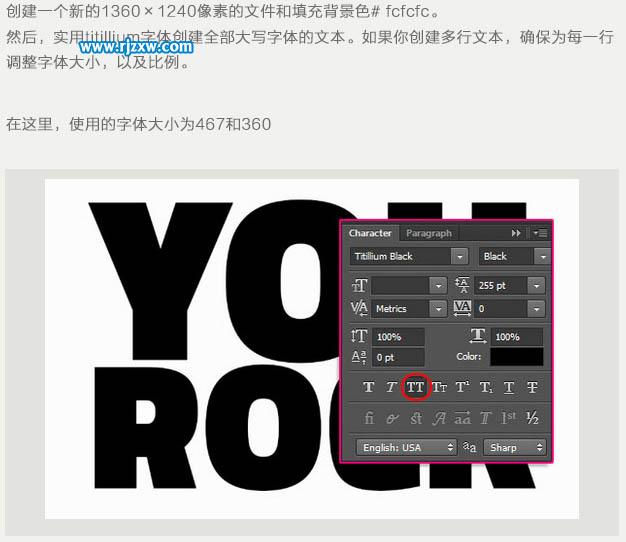Open the Titillium Black font family dropdown

click(409, 256)
